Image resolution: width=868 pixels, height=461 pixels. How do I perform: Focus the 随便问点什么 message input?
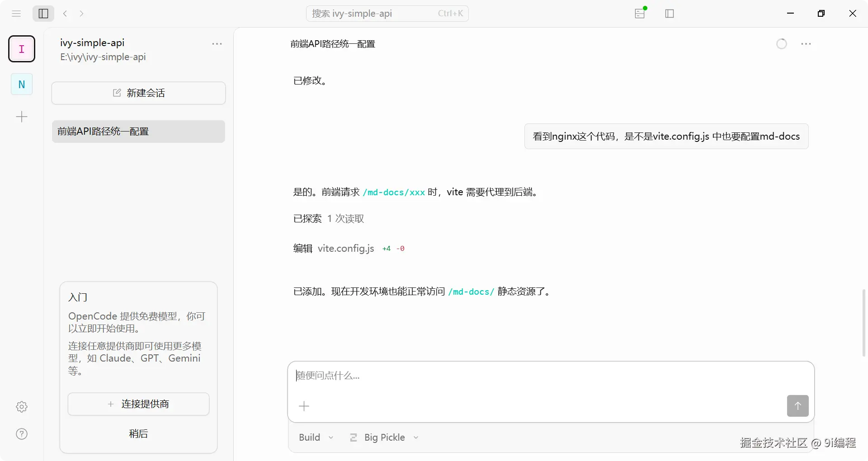coord(551,376)
